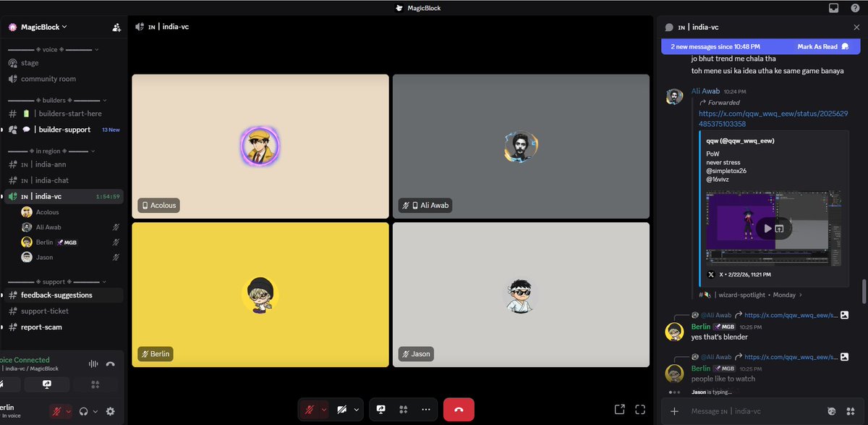This screenshot has width=868, height=425.
Task: Open the forwarded x.com status link
Action: 773,119
